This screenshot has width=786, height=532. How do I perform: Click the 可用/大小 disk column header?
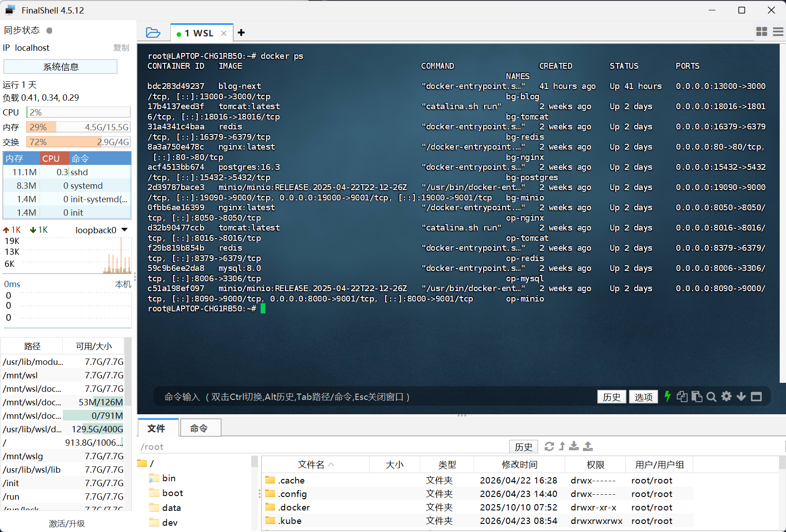(93, 346)
